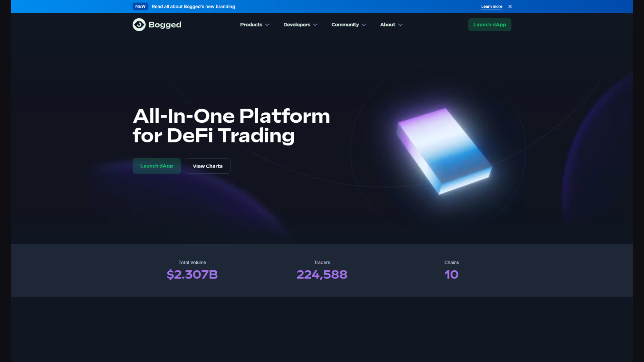Image resolution: width=644 pixels, height=362 pixels.
Task: Click the Chains count of 10
Action: [451, 275]
